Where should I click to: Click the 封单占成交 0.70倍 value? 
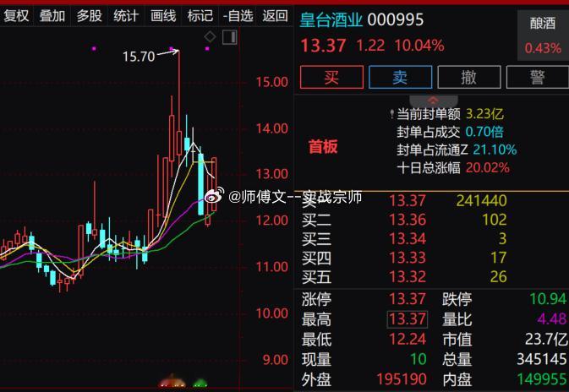484,132
